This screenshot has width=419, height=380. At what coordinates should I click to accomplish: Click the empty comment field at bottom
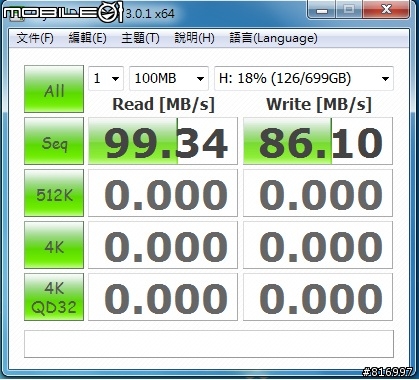click(x=209, y=344)
